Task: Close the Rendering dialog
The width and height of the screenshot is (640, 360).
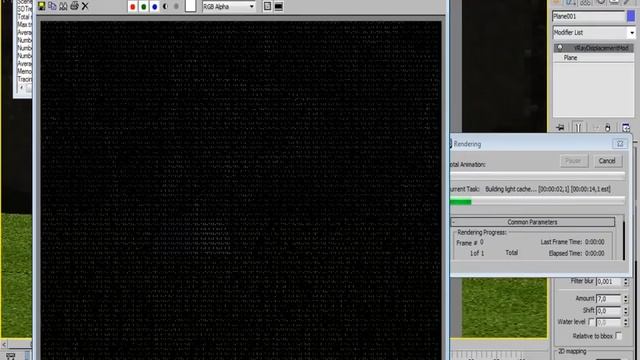Action: point(620,144)
